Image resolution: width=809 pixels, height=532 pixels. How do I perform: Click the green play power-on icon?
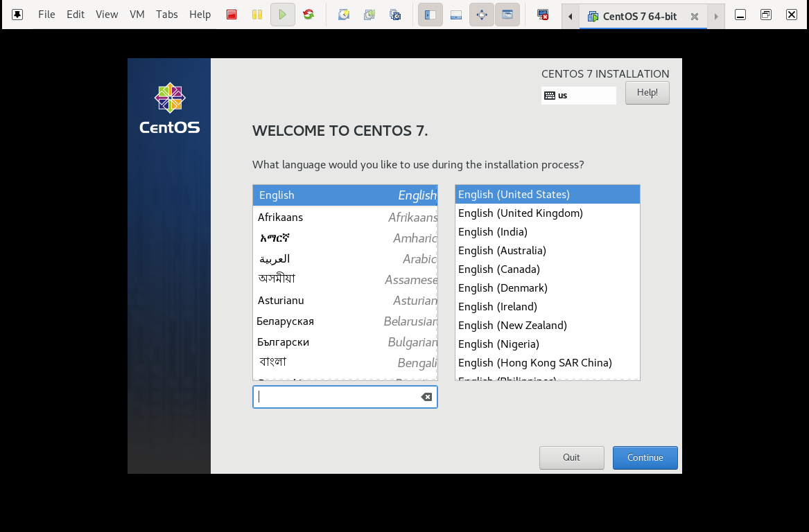pyautogui.click(x=283, y=15)
